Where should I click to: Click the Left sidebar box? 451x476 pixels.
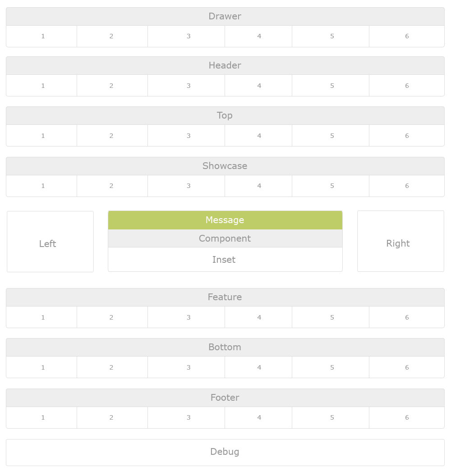[x=50, y=242]
